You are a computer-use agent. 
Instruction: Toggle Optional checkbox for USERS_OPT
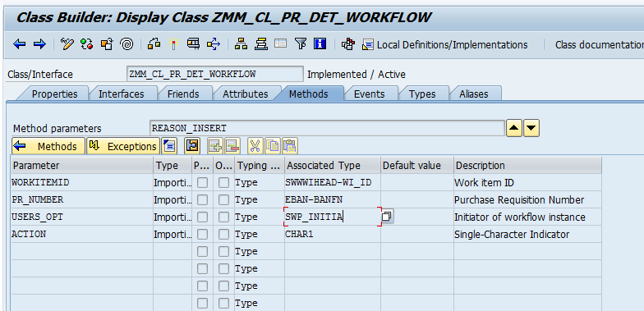coord(223,217)
